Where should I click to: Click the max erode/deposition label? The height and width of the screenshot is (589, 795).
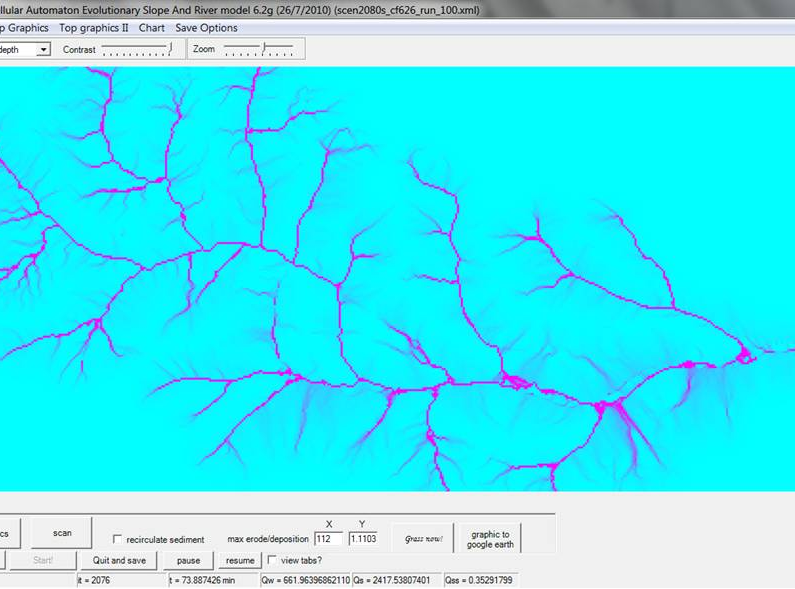pyautogui.click(x=268, y=539)
